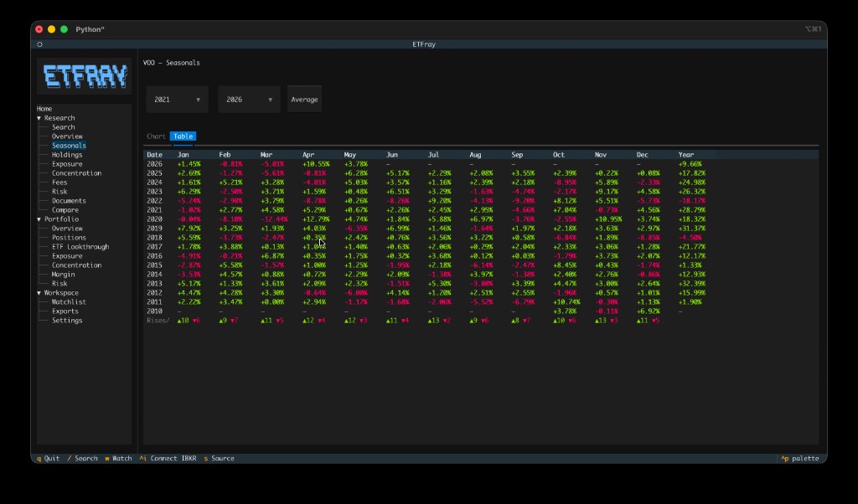Click the Watch shortcut in the footer

click(118, 458)
